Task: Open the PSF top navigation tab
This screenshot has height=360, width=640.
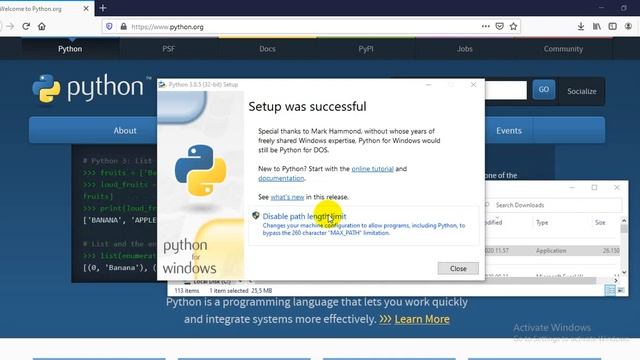Action: pos(169,49)
